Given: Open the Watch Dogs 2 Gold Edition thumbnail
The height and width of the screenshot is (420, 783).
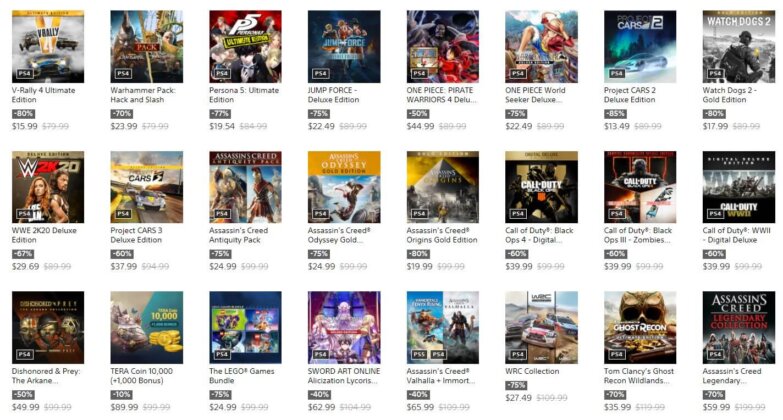Looking at the screenshot, I should [739, 46].
